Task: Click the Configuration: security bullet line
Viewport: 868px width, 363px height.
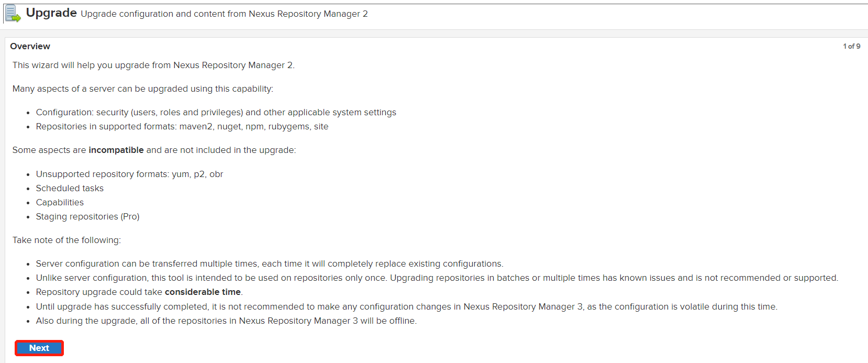Action: 216,112
